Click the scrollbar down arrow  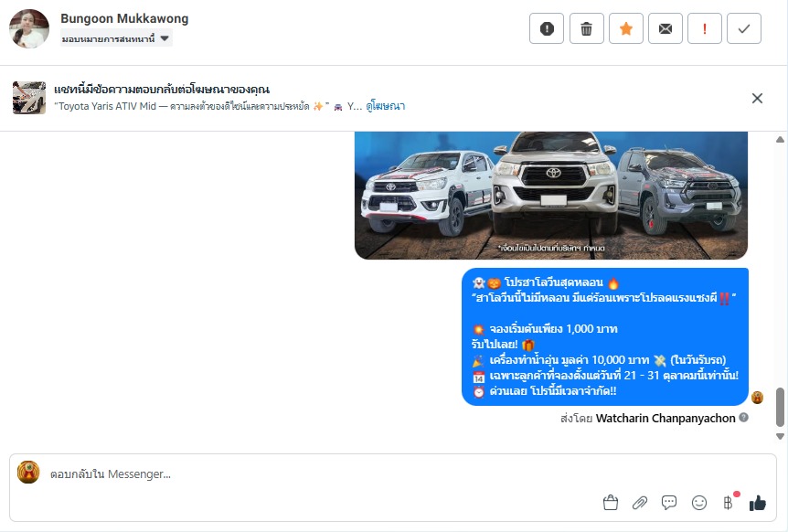click(x=780, y=436)
